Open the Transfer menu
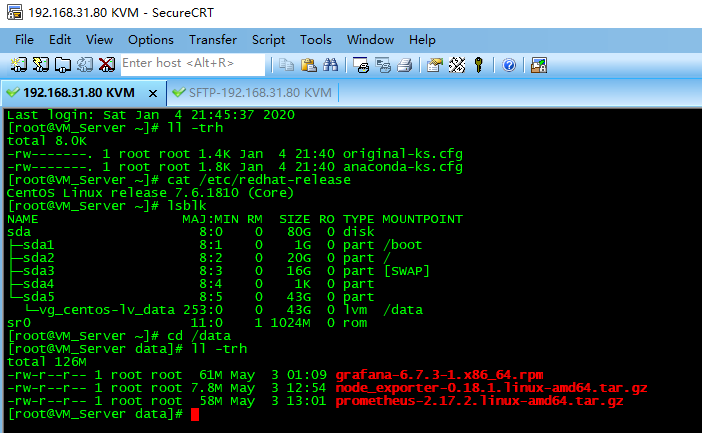This screenshot has height=433, width=702. click(213, 40)
